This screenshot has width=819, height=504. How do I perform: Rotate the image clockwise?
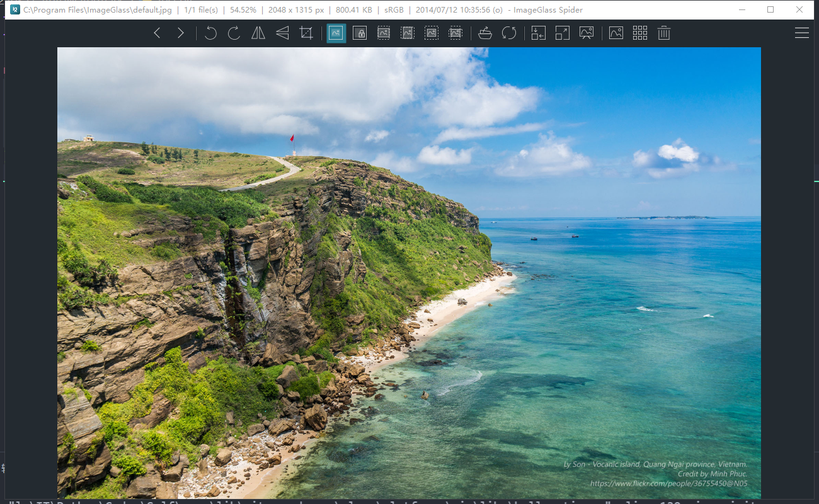[234, 33]
